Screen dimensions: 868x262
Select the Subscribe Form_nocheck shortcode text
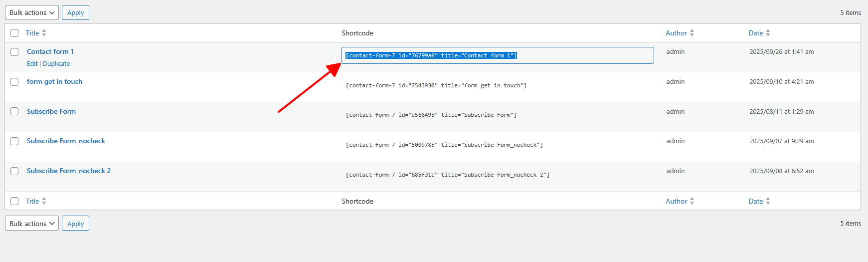tap(444, 145)
